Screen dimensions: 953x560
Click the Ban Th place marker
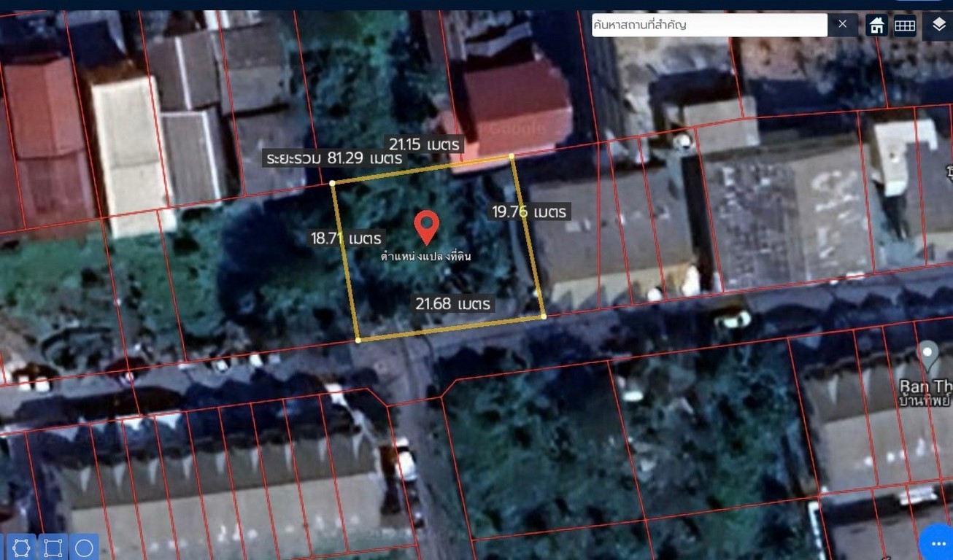pos(928,356)
